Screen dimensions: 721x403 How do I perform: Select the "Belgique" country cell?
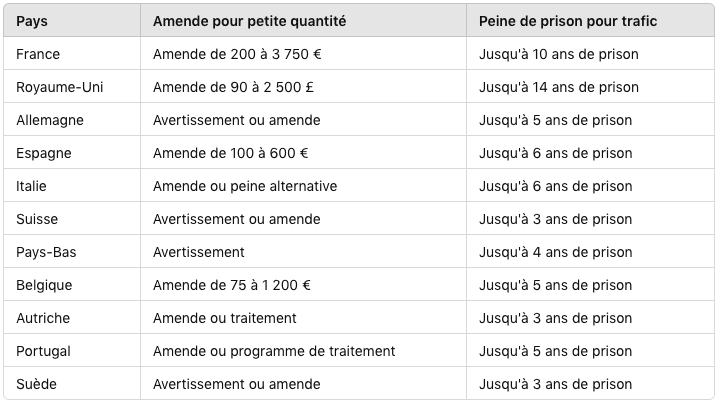coord(44,285)
